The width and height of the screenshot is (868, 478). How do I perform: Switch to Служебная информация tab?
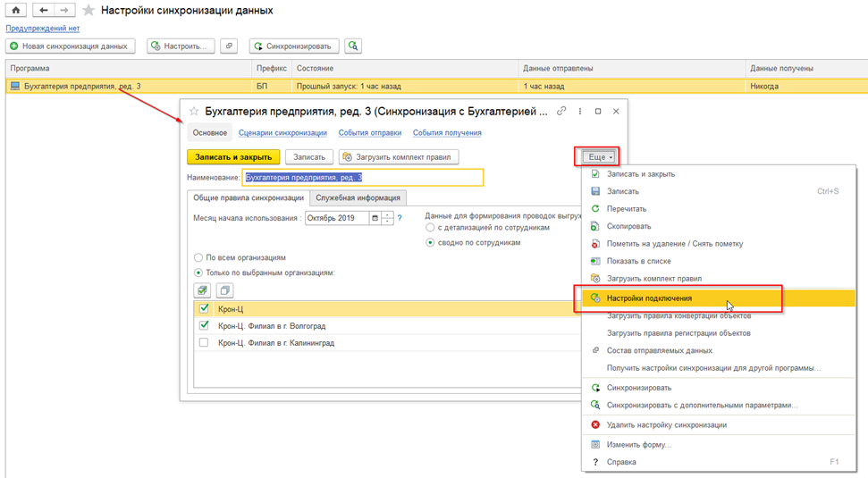coord(358,197)
